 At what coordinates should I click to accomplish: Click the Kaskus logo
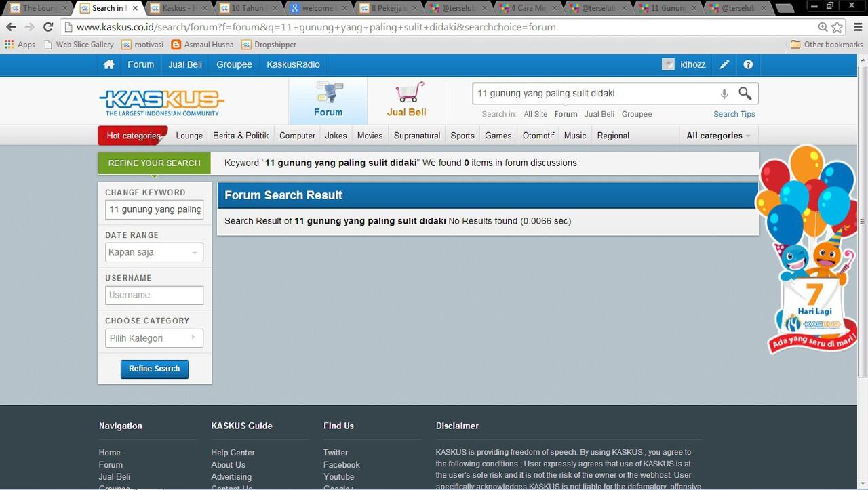(162, 102)
